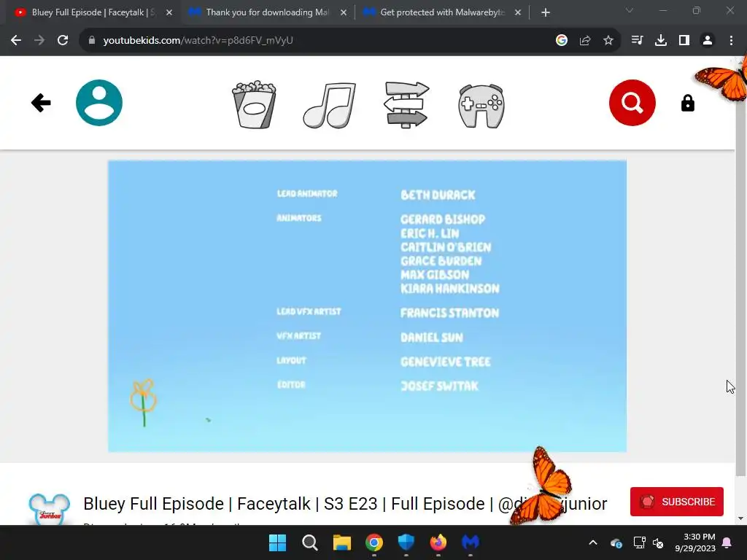Click the OneDrive cloud tray icon
Image resolution: width=747 pixels, height=560 pixels.
616,542
